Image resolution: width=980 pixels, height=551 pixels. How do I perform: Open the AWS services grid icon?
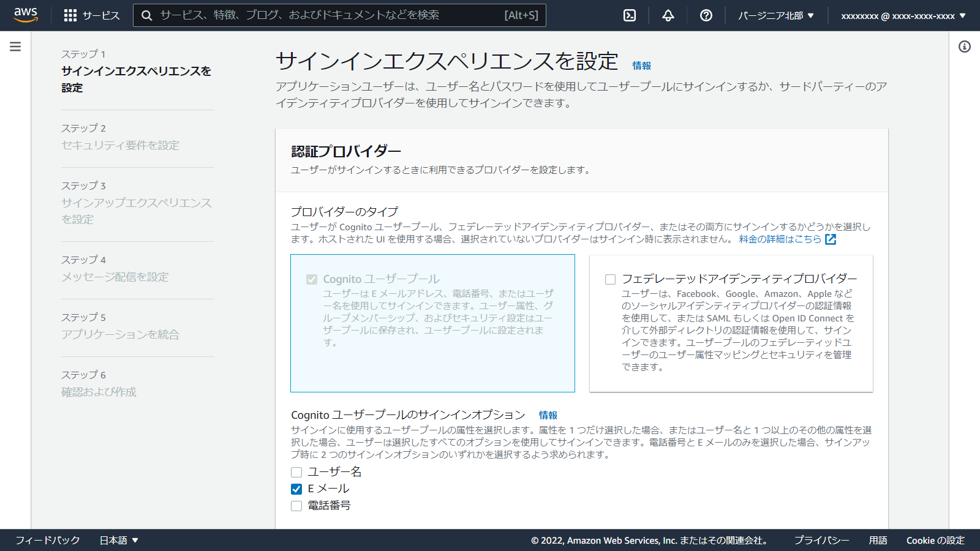(70, 15)
